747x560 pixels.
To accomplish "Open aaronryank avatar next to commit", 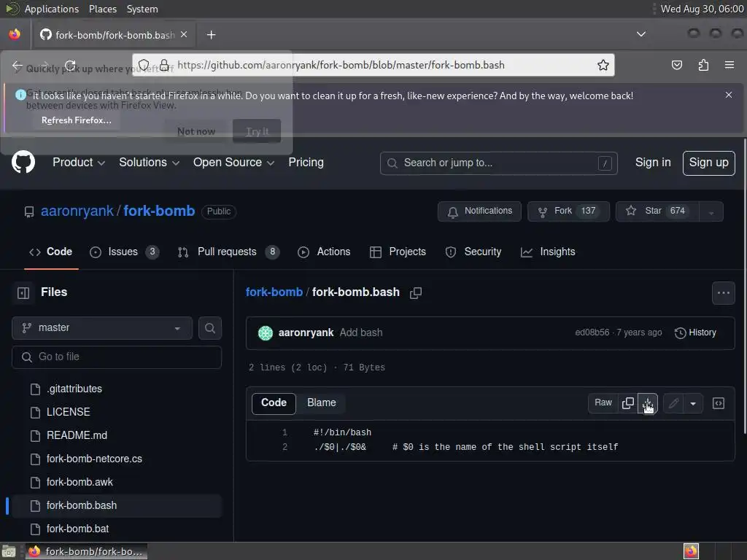I will coord(266,332).
